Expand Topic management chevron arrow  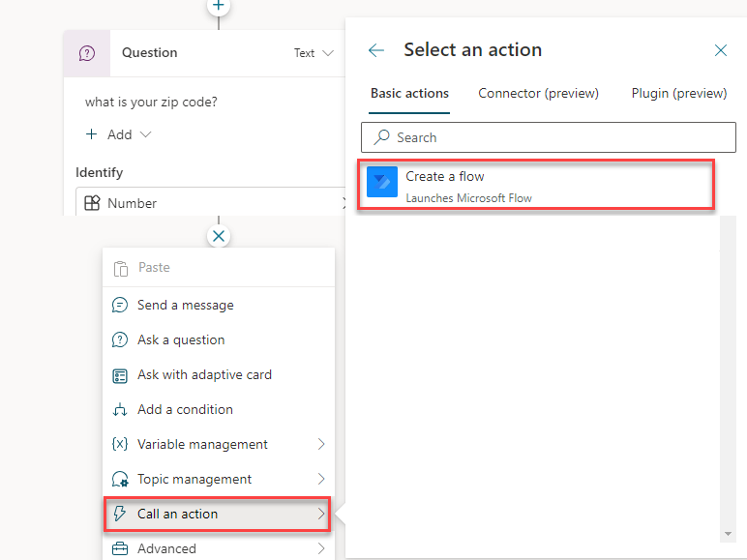(x=321, y=479)
